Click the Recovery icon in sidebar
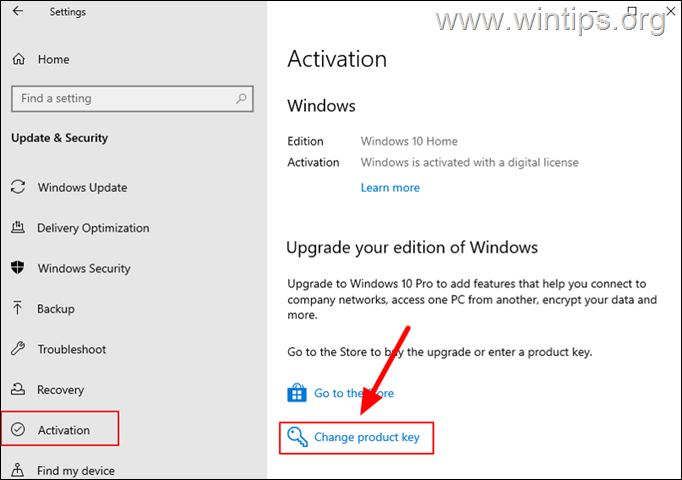682x480 pixels. tap(18, 389)
